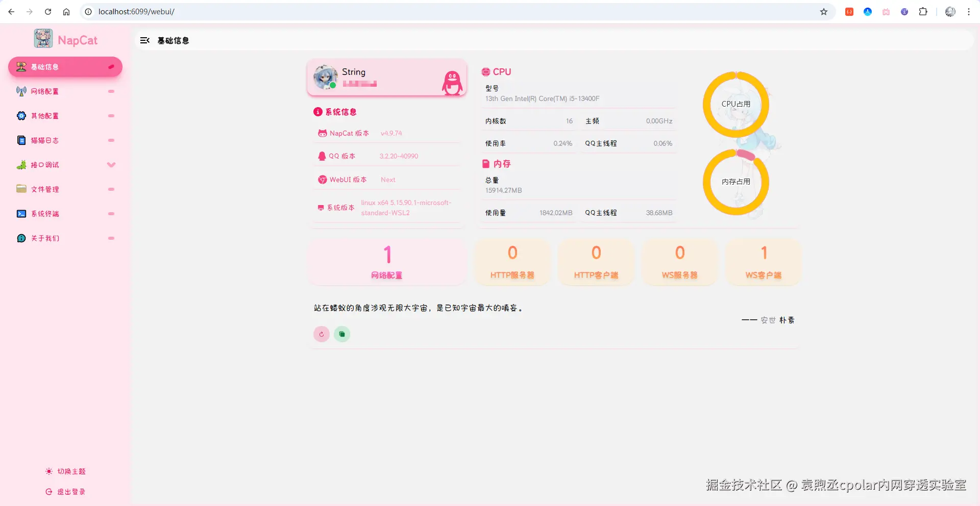The height and width of the screenshot is (506, 980).
Task: Expand the 接口调试 menu chevron
Action: pyautogui.click(x=111, y=165)
